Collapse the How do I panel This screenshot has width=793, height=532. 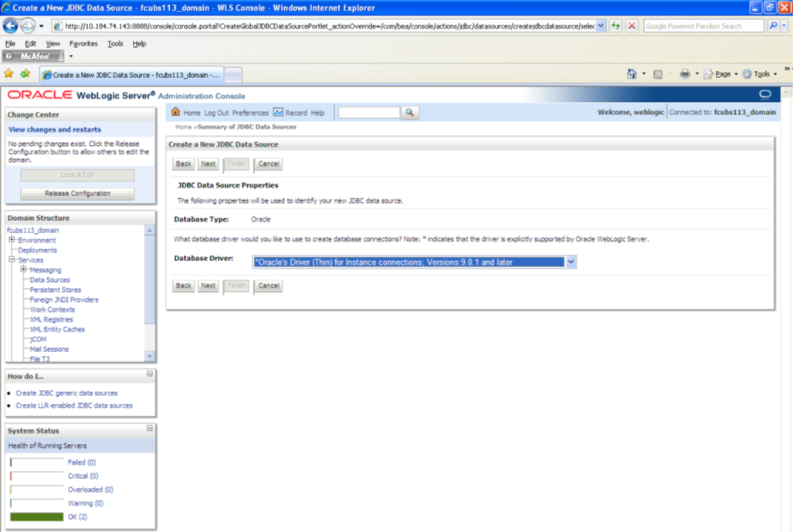pyautogui.click(x=150, y=374)
